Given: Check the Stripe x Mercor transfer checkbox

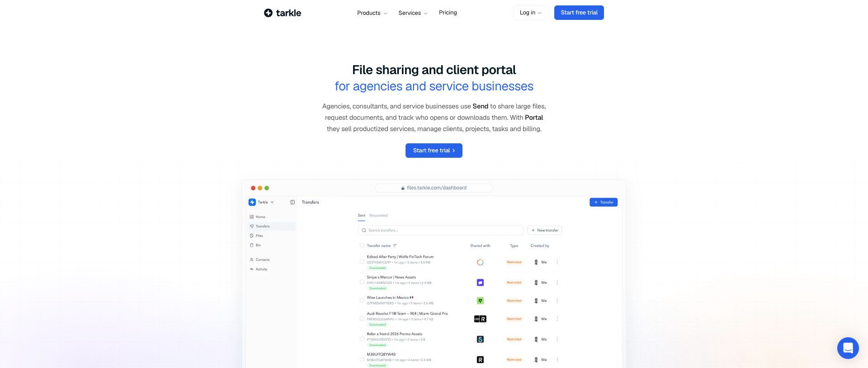Looking at the screenshot, I should (362, 282).
